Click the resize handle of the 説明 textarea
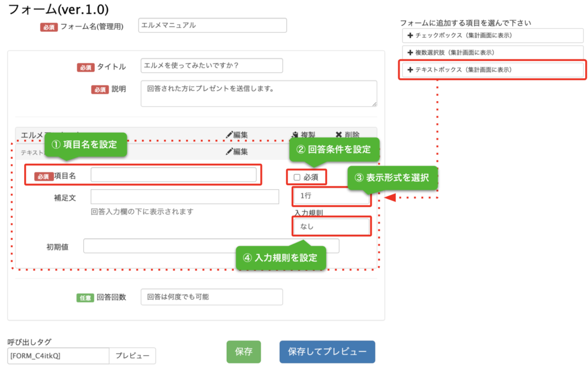 click(374, 104)
